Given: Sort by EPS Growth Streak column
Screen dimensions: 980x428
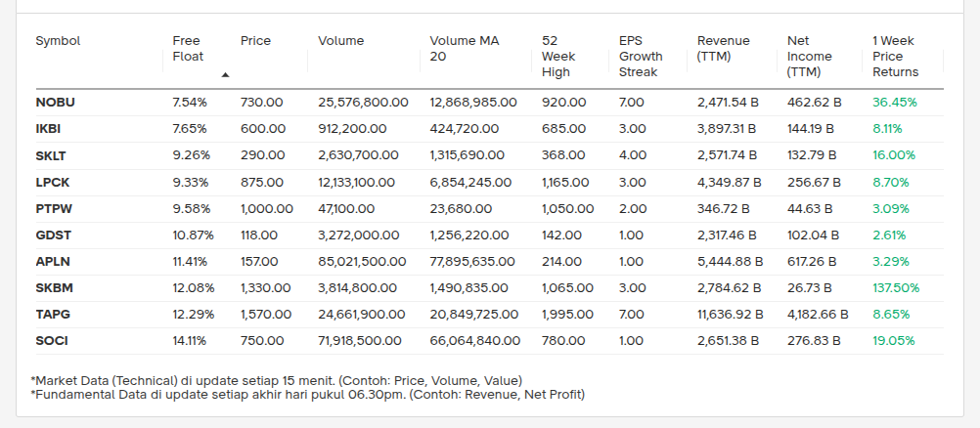Looking at the screenshot, I should pyautogui.click(x=641, y=56).
